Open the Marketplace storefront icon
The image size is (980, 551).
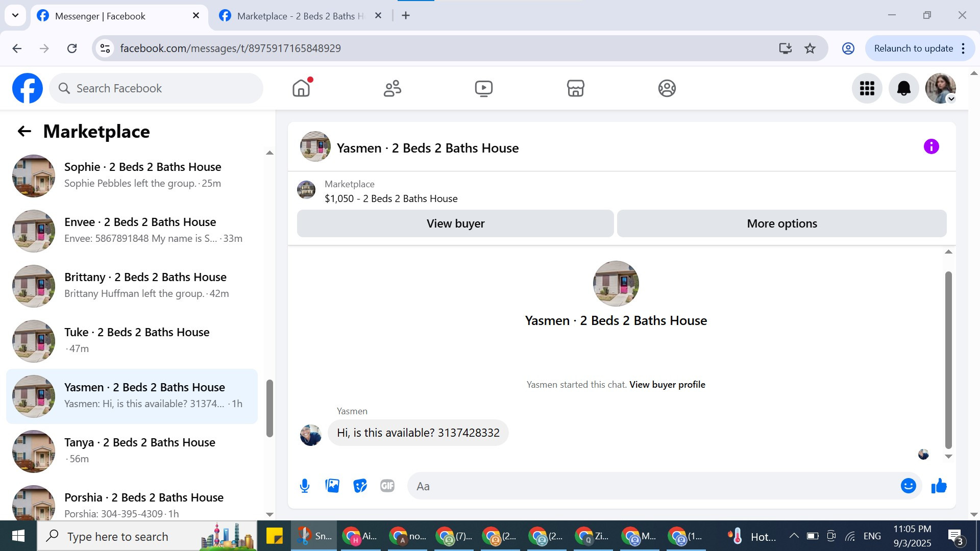(x=575, y=88)
